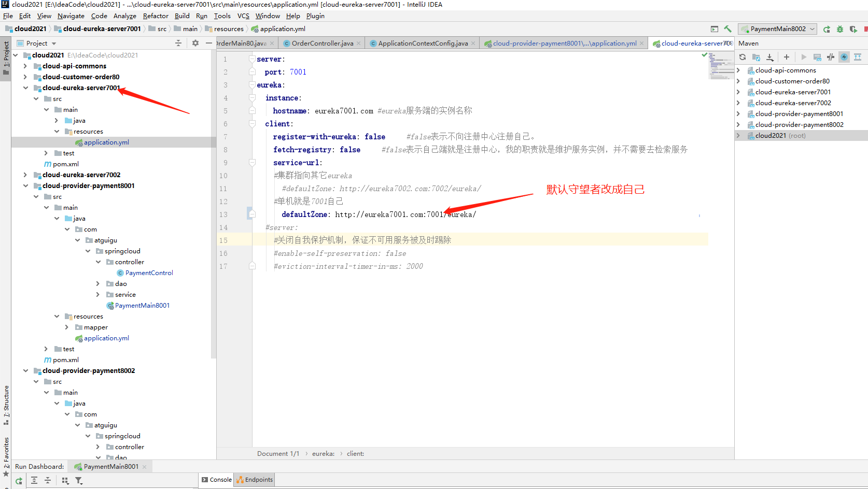The width and height of the screenshot is (868, 489).
Task: Run with coverage shield icon
Action: pyautogui.click(x=853, y=29)
